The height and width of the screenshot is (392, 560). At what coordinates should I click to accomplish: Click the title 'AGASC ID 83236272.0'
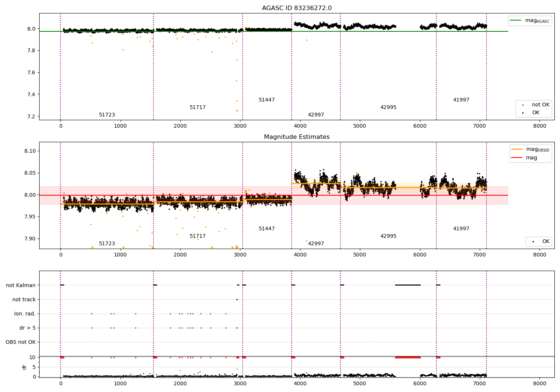297,8
